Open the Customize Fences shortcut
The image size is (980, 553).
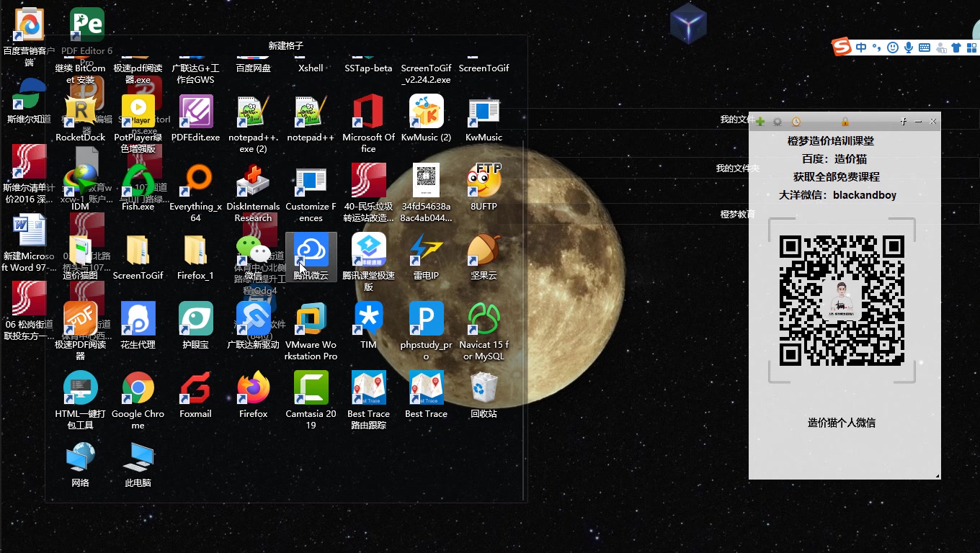(311, 193)
